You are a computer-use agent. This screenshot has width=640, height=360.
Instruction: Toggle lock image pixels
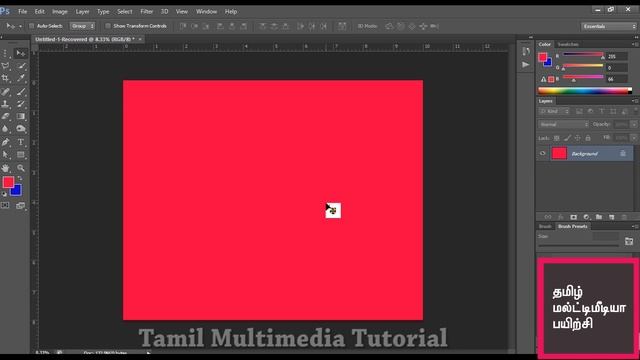567,138
